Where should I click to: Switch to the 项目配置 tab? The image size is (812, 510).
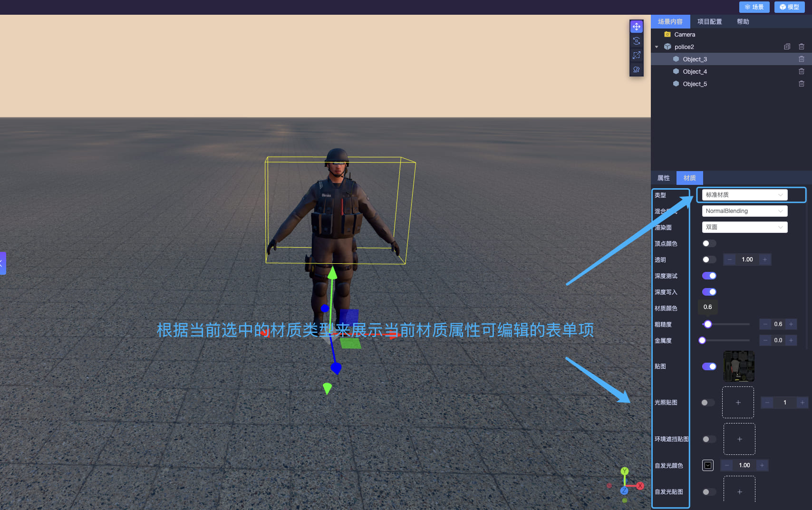[709, 22]
